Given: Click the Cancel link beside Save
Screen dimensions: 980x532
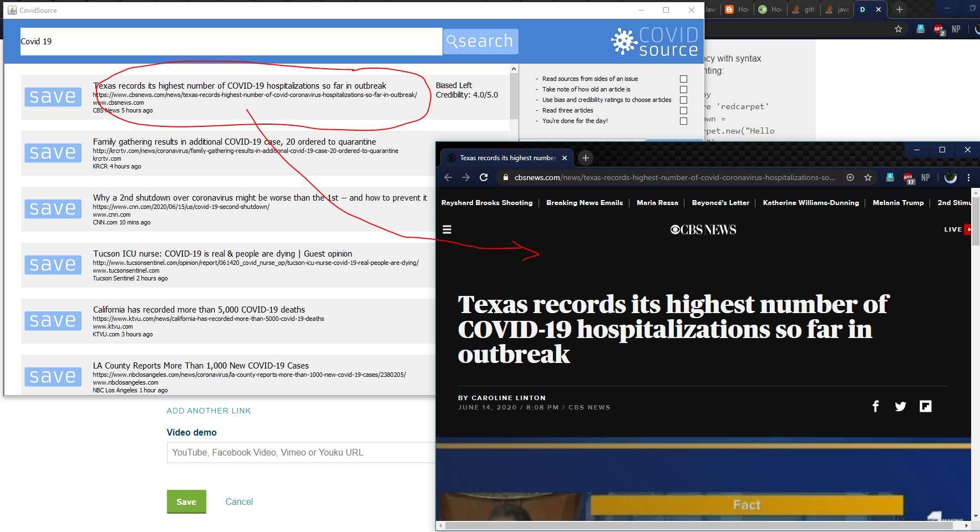Looking at the screenshot, I should [239, 502].
